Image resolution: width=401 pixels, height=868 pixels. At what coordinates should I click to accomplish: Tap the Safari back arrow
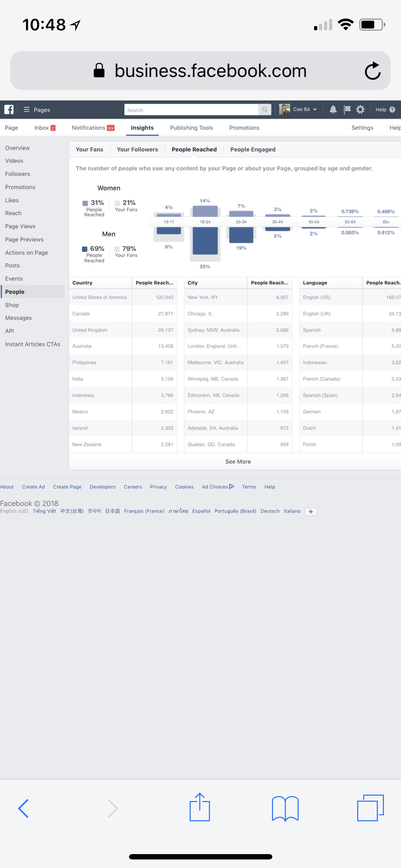[x=23, y=808]
